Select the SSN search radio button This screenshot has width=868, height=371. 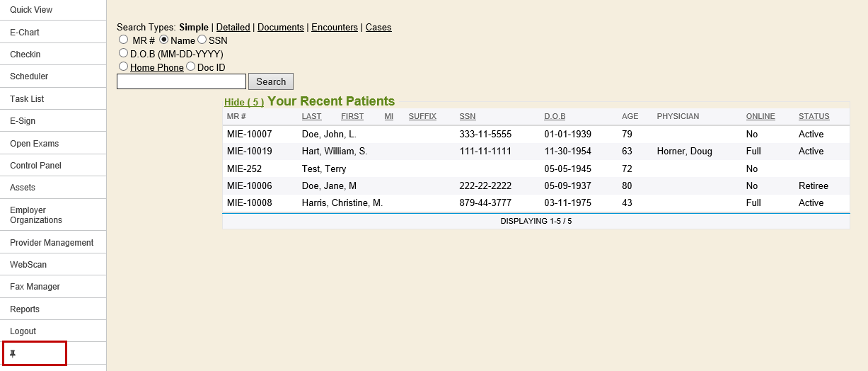tap(202, 40)
